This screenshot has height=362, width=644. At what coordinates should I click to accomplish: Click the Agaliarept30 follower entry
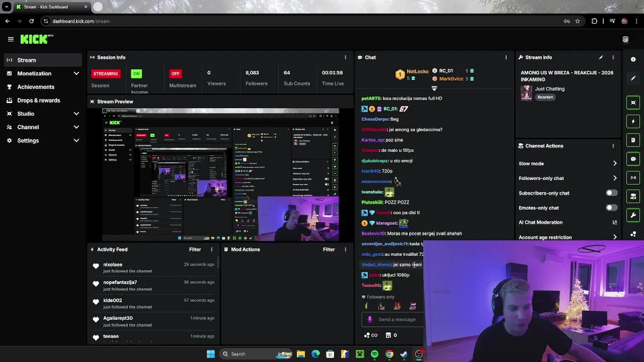pos(153,321)
